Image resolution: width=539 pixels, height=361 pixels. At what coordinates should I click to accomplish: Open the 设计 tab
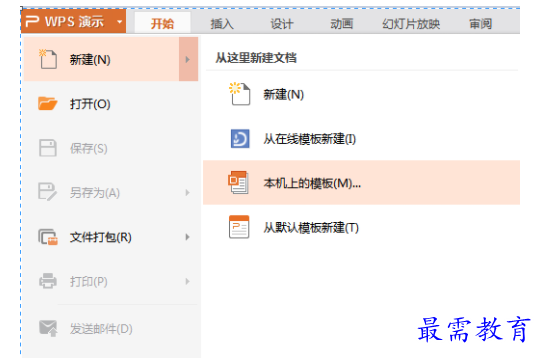click(x=282, y=23)
